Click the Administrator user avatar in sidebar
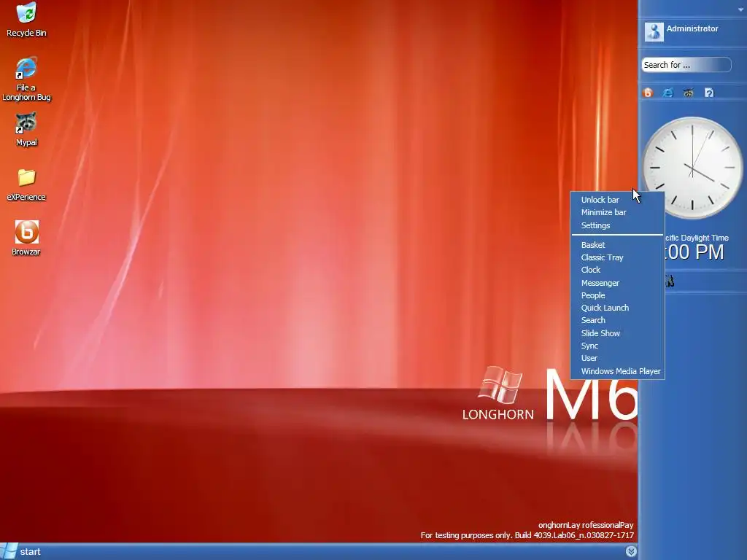Screen dimensions: 747x560 [654, 31]
